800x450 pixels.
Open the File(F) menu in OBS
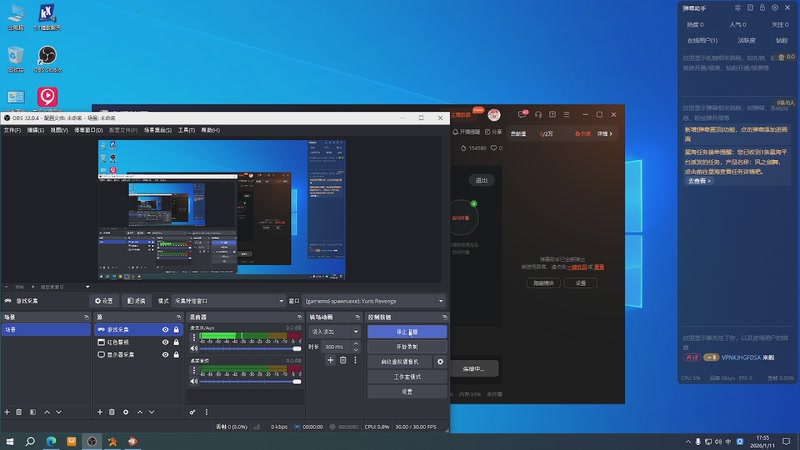point(12,130)
